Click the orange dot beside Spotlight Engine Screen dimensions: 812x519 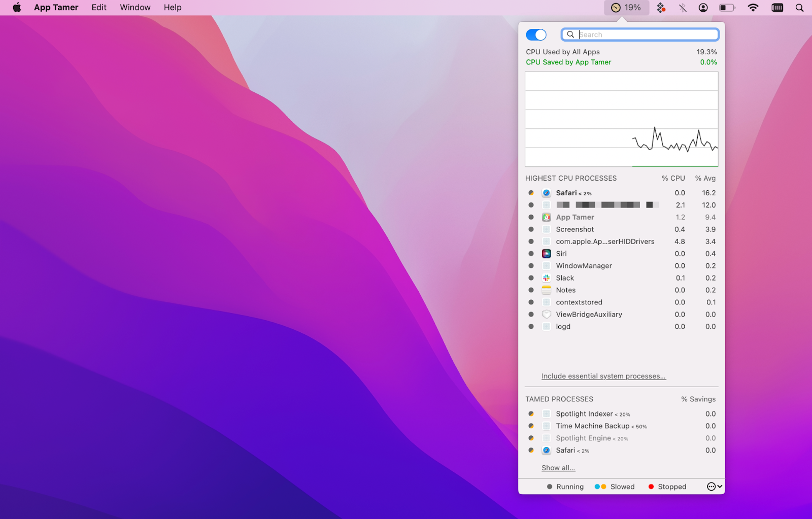(x=531, y=438)
